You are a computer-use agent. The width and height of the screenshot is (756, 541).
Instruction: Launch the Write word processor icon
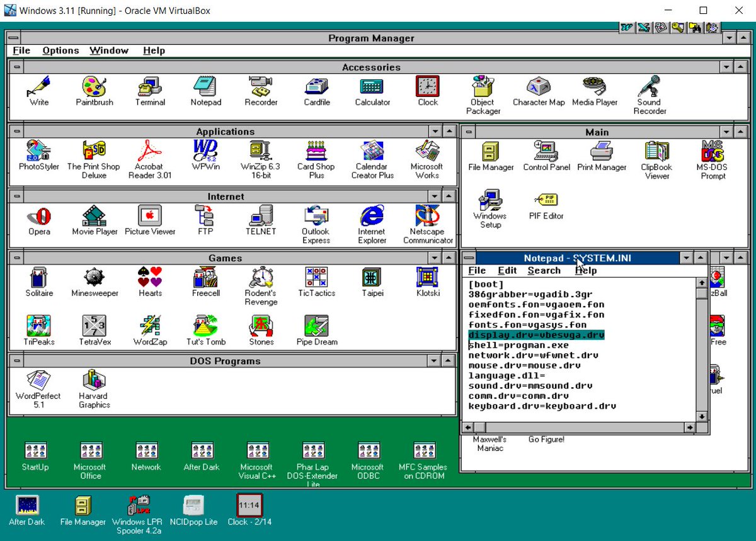pyautogui.click(x=39, y=91)
